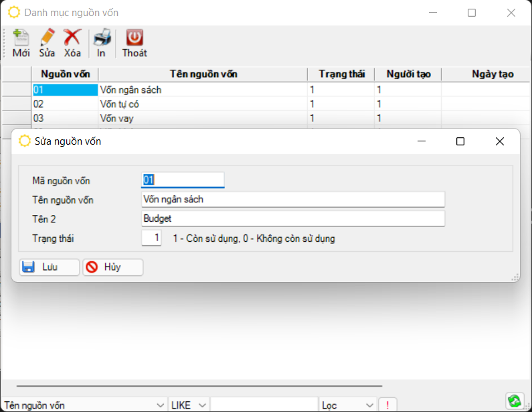Click the Thoát (Exit) power icon

pyautogui.click(x=135, y=38)
